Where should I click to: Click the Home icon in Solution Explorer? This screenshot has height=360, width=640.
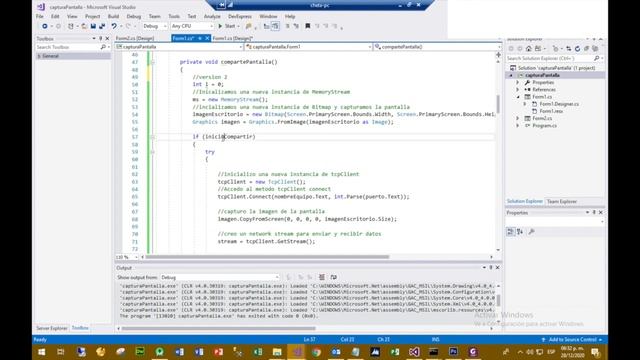pos(529,49)
